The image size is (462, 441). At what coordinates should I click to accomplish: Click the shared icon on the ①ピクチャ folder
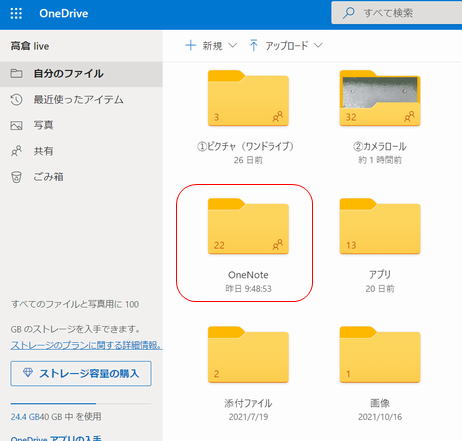pos(278,116)
